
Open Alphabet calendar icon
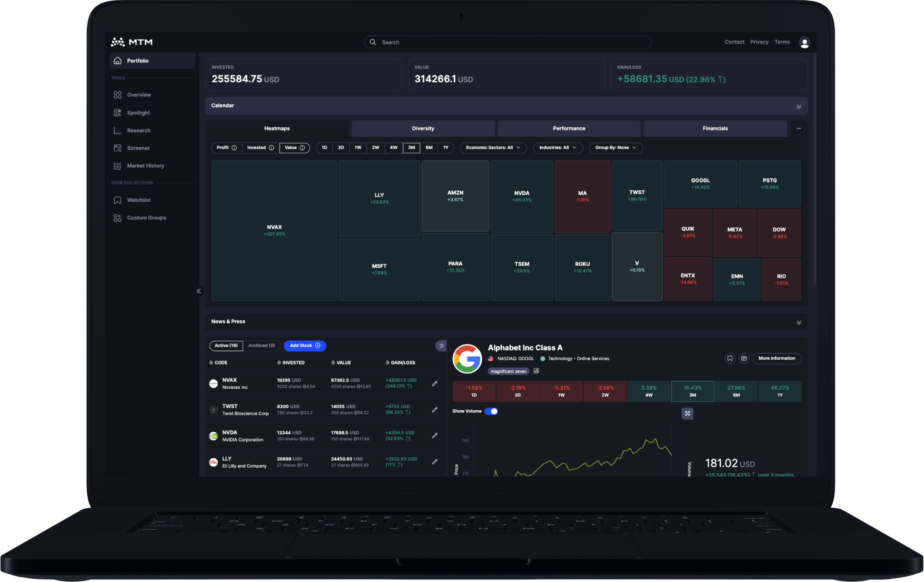(744, 359)
